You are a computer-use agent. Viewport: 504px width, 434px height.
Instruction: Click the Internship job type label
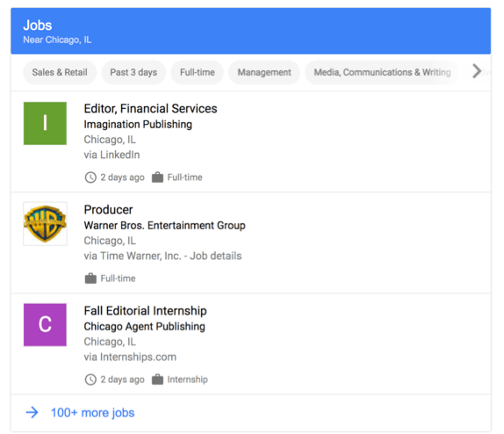tap(187, 380)
